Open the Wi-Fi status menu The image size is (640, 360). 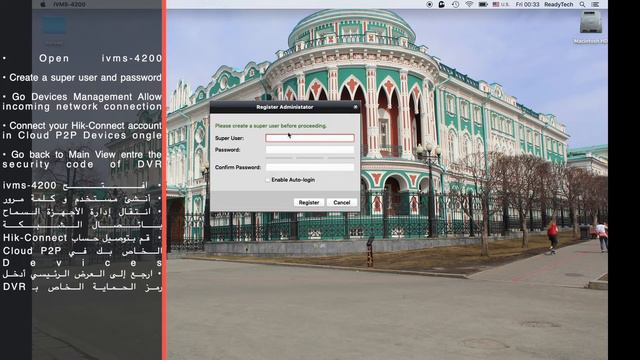pos(469,4)
